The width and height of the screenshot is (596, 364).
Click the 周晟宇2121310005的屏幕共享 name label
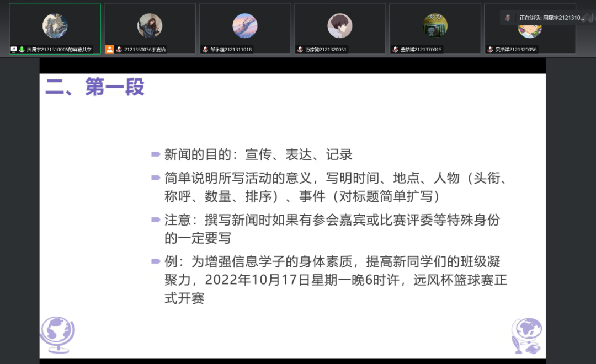[x=59, y=50]
